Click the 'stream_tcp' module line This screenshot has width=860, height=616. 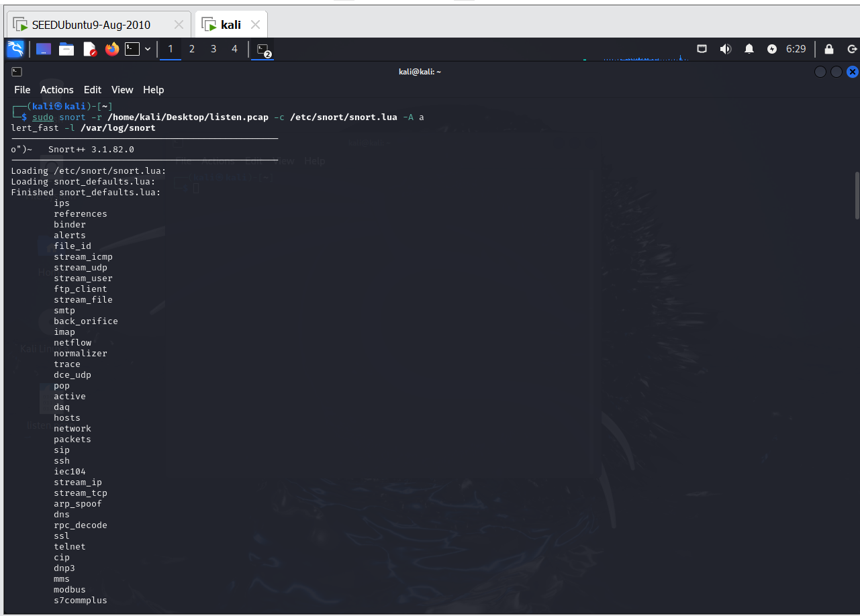point(81,493)
